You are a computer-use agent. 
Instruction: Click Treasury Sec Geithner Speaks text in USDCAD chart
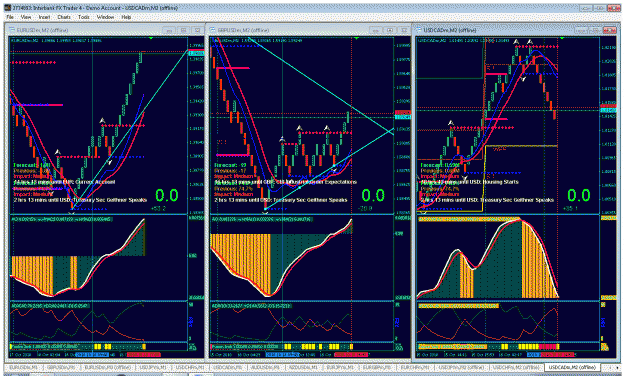tap(517, 200)
